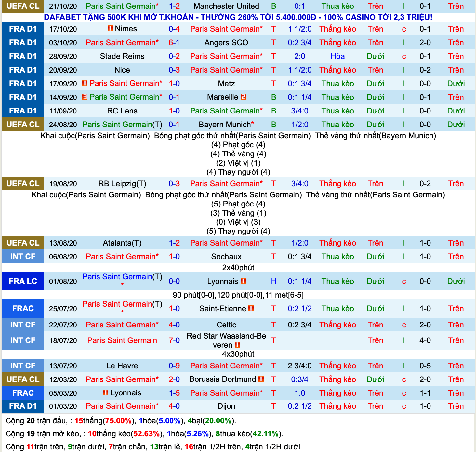
Task: Click UEFA CL label on 21/10/20 row
Action: [x=23, y=6]
